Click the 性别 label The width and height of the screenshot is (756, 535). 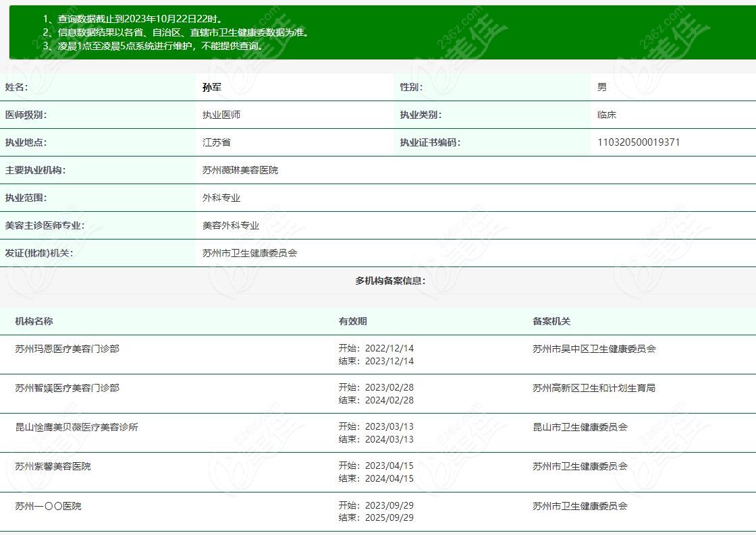pyautogui.click(x=411, y=87)
